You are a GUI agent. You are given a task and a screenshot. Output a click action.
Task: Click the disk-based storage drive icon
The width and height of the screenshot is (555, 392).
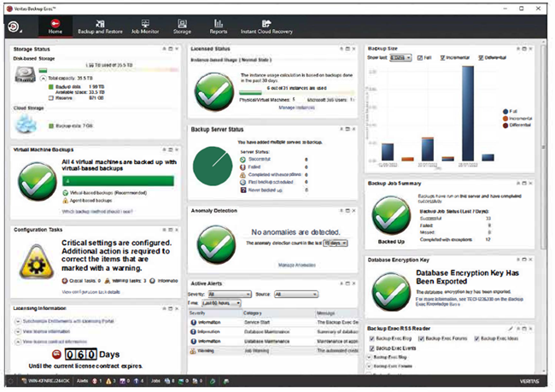(x=25, y=75)
